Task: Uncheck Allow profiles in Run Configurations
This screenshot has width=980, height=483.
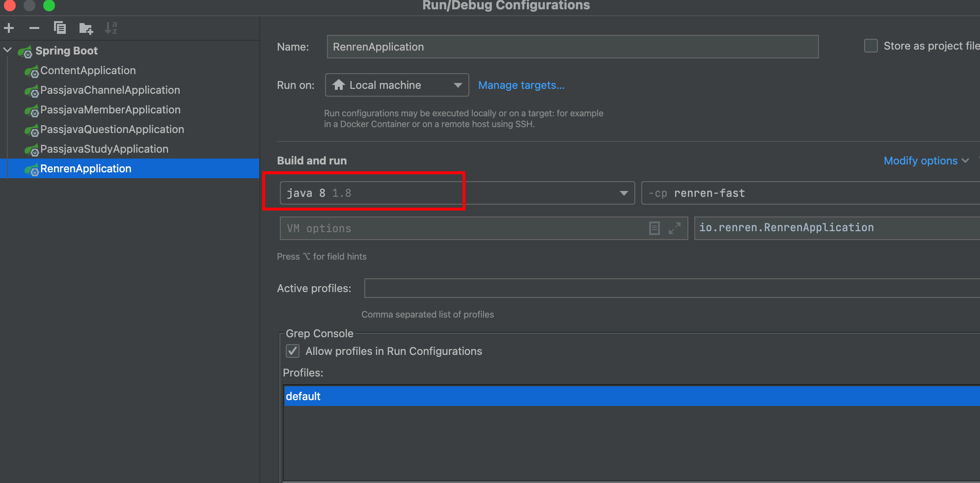Action: pyautogui.click(x=293, y=351)
